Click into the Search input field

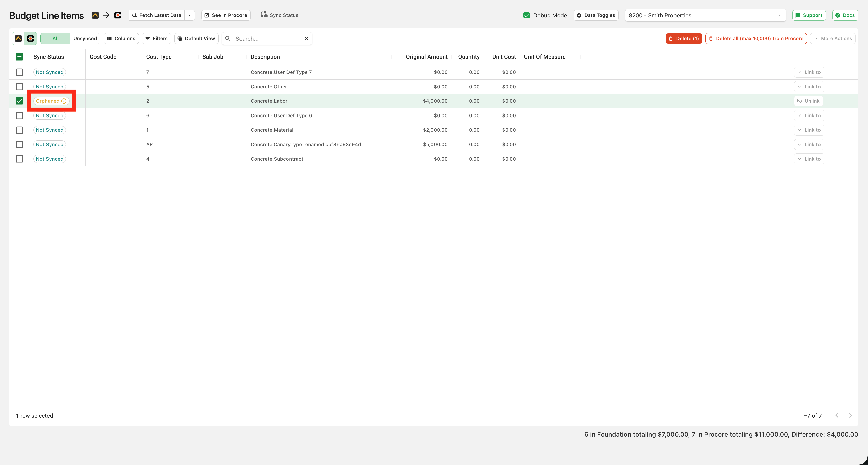pos(267,39)
